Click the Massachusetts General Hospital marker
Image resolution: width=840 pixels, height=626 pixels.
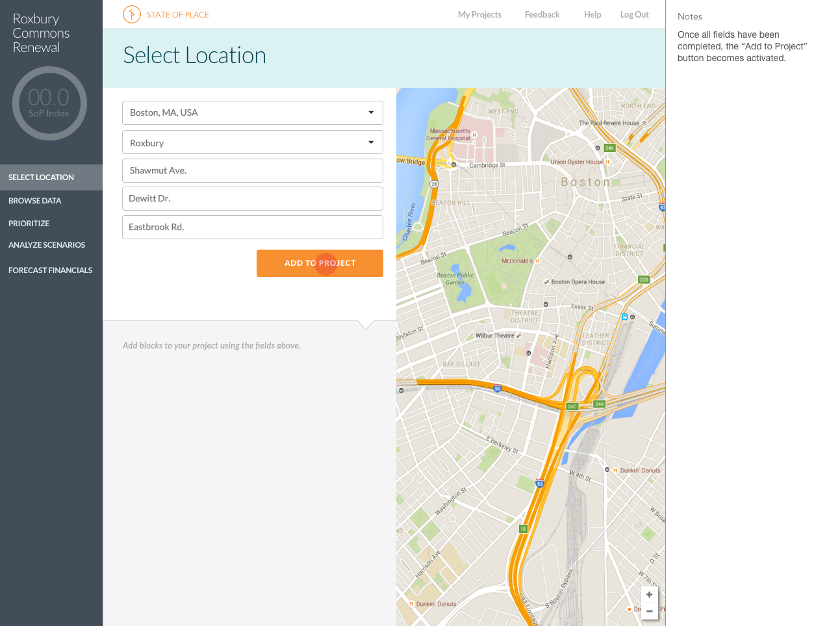pyautogui.click(x=474, y=135)
